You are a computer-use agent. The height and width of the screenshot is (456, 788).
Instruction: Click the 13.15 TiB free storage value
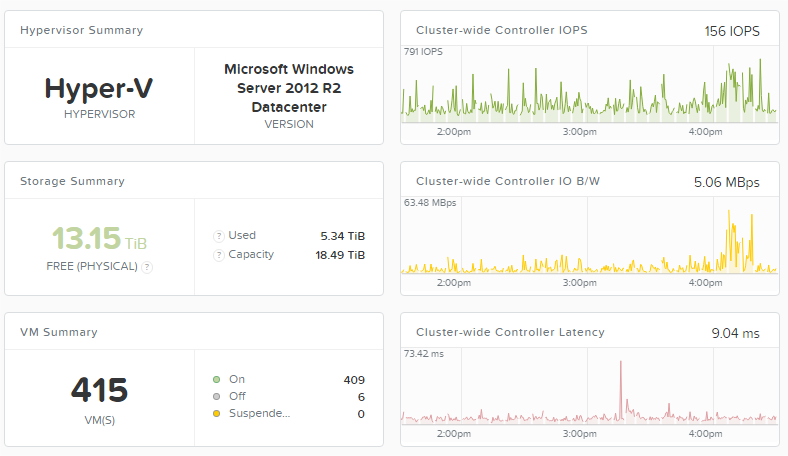point(100,238)
